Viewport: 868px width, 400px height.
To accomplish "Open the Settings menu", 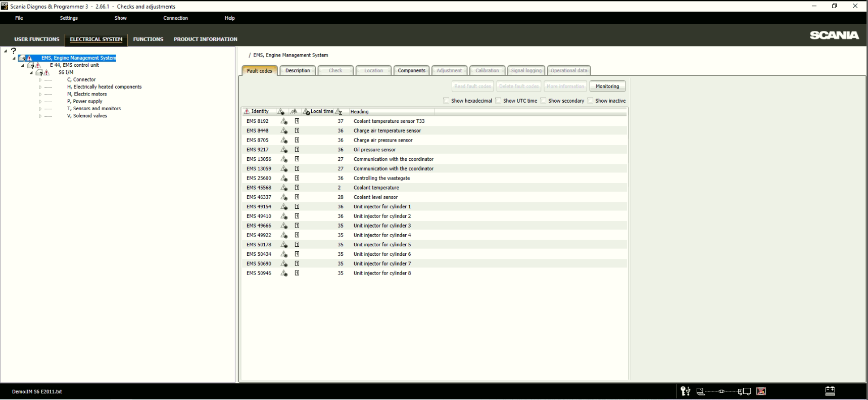I will coord(69,18).
